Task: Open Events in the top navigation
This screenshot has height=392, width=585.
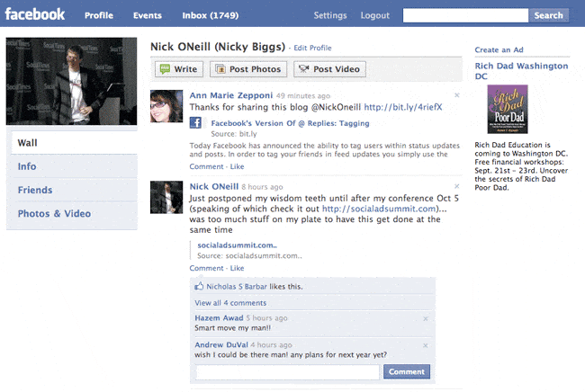Action: point(148,15)
